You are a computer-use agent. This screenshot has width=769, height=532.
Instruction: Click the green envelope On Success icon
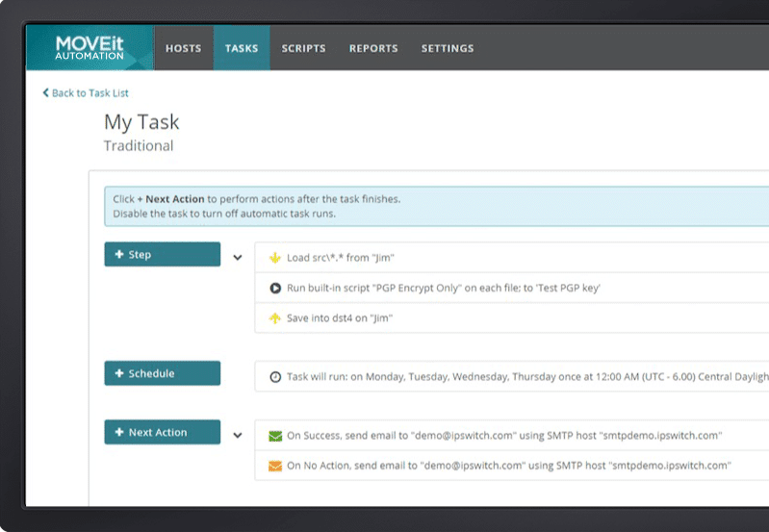[275, 436]
